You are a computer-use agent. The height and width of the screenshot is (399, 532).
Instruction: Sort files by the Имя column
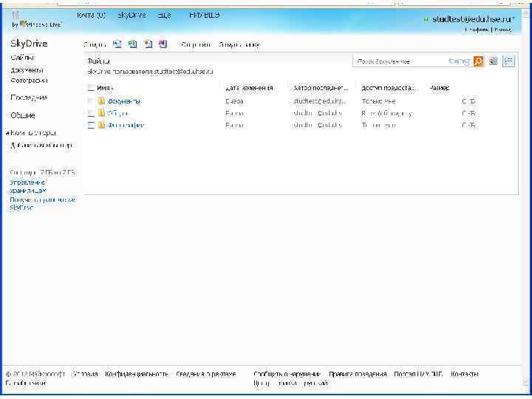coord(105,88)
